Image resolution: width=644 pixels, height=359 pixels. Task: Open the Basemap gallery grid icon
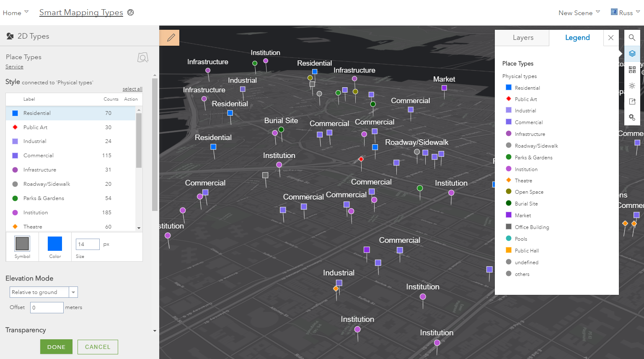632,70
